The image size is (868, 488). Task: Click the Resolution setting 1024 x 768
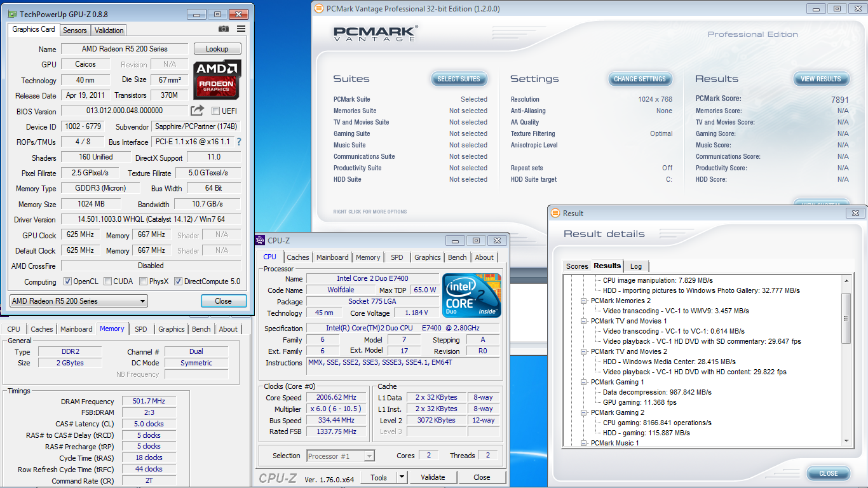(655, 99)
